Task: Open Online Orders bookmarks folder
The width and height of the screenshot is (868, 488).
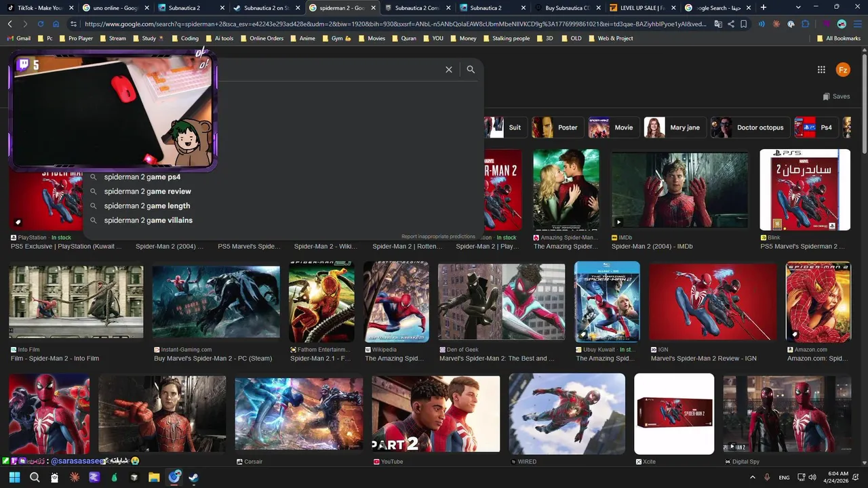Action: 261,39
